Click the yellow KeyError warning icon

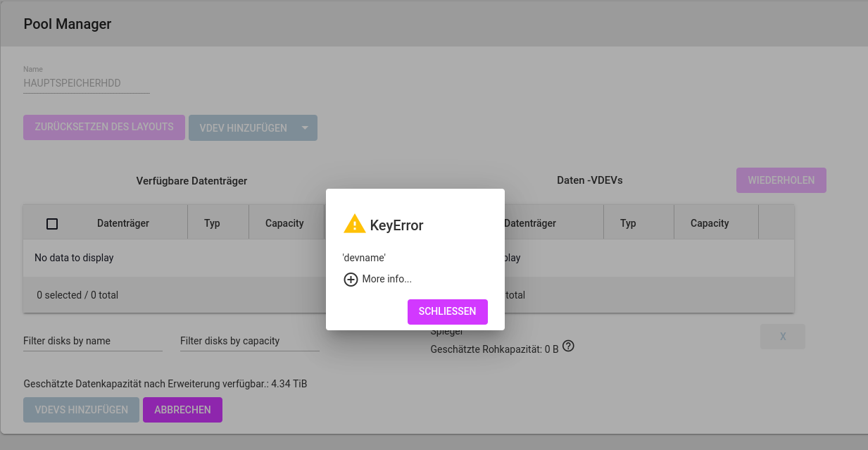click(354, 224)
